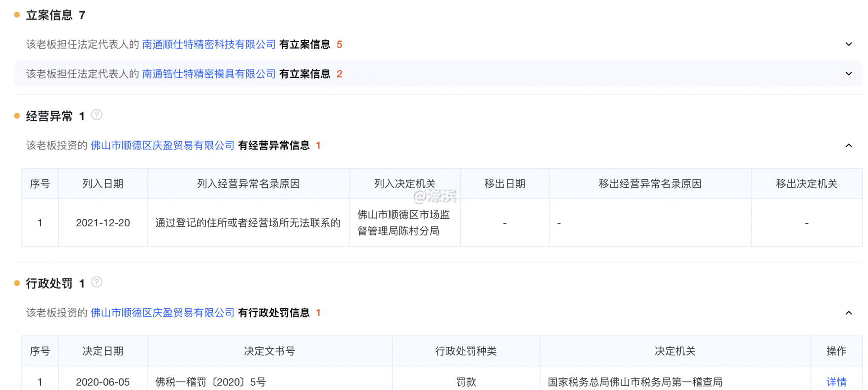
Task: Open the 南通顺仕特精密科技有限公司 company link
Action: tap(209, 44)
